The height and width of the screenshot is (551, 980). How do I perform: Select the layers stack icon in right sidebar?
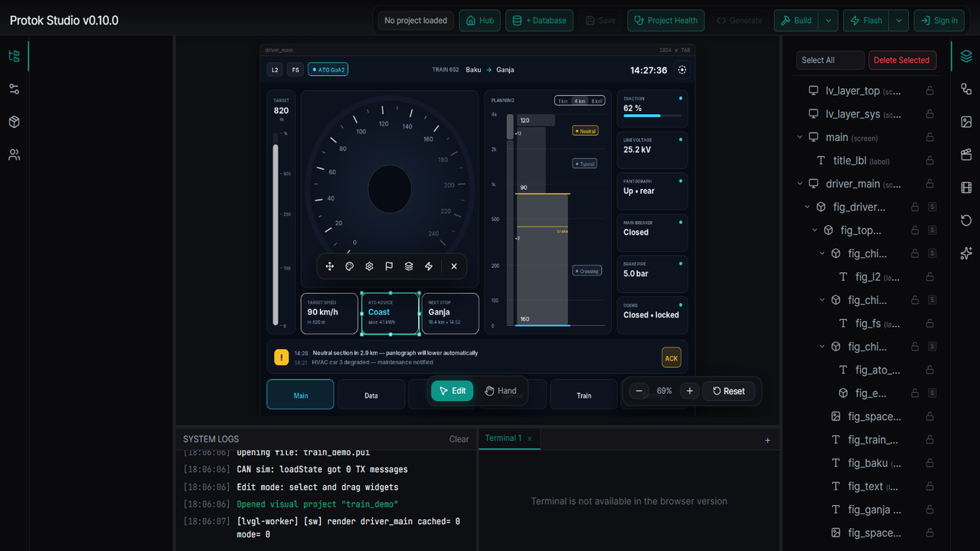point(966,56)
